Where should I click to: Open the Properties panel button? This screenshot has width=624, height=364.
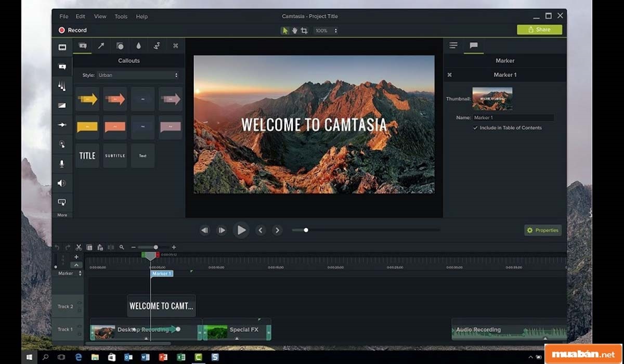pos(543,230)
